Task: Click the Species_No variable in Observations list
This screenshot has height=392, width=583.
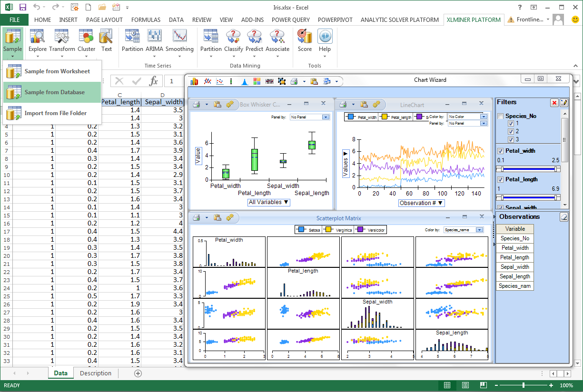Action: (515, 238)
